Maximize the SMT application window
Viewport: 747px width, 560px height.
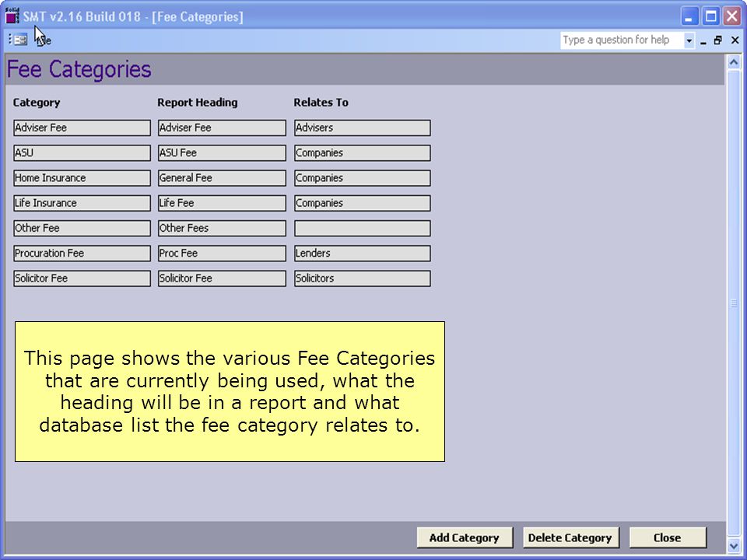pyautogui.click(x=710, y=16)
